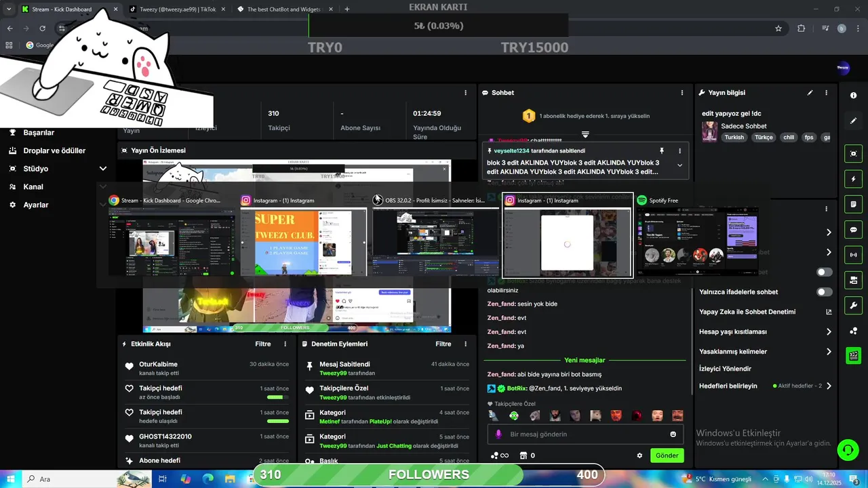Open Etkinlik Akışı three-dot menu
The height and width of the screenshot is (488, 868).
click(285, 344)
